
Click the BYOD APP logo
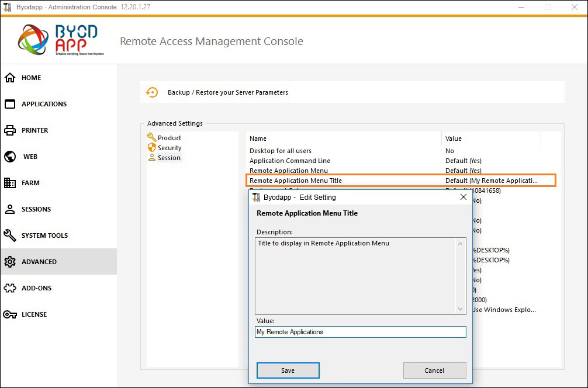[61, 40]
